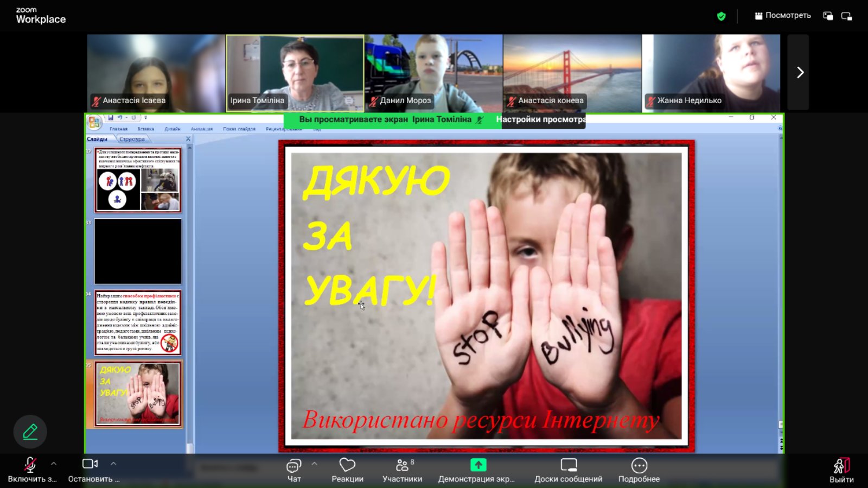Select the black slide 33 thumbnail
The height and width of the screenshot is (488, 868).
click(138, 251)
